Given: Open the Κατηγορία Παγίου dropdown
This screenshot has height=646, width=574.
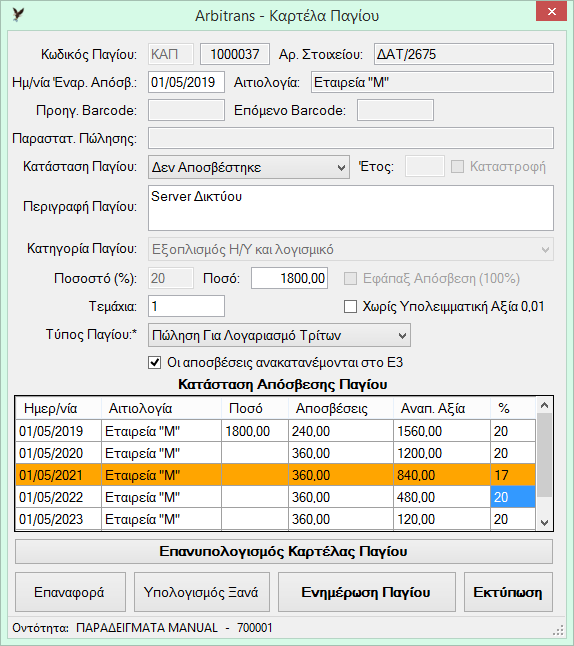Looking at the screenshot, I should pos(351,249).
